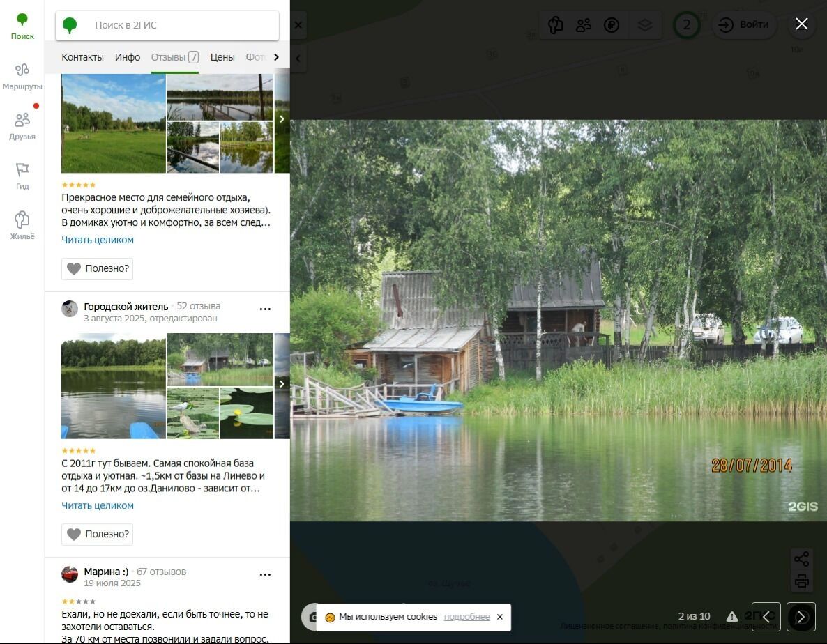This screenshot has width=827, height=644.
Task: Go to the next photo arrow
Action: (801, 617)
